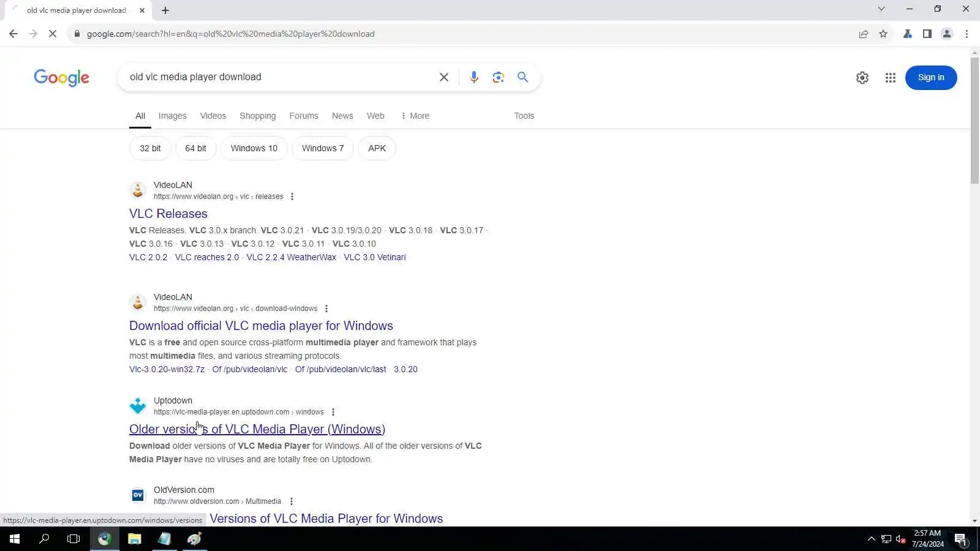Open options for the Uptodown result

click(333, 412)
